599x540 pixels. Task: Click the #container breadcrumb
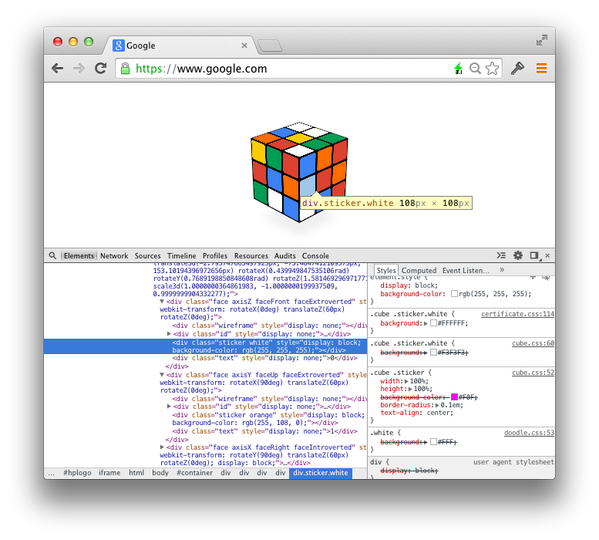(194, 473)
